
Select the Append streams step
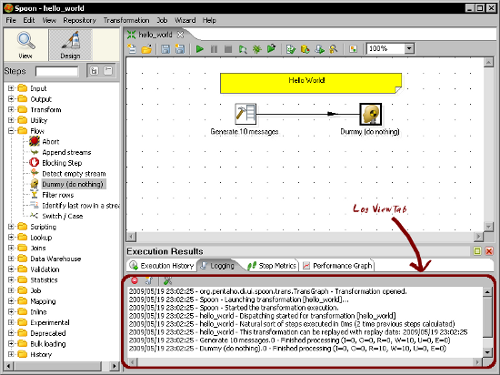coord(67,152)
